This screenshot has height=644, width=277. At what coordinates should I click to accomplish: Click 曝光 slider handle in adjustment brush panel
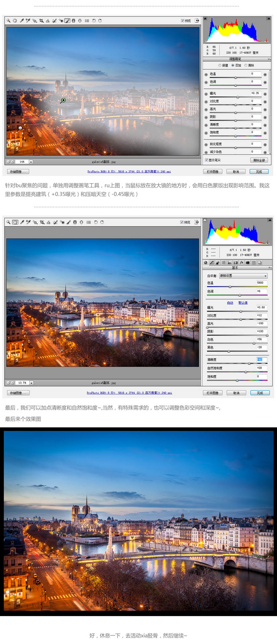[x=238, y=97]
